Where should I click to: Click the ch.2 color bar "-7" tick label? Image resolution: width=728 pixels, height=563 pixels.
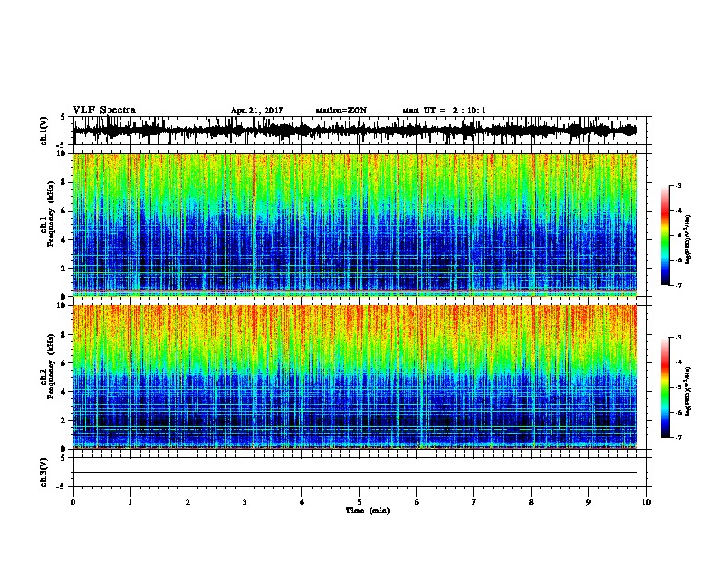pos(678,438)
